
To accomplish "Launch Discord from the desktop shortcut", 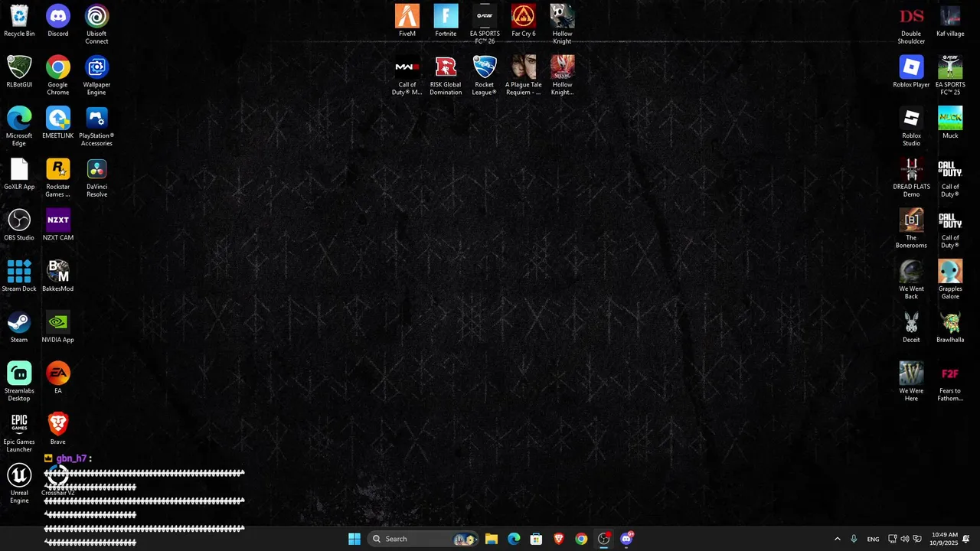I will (58, 21).
